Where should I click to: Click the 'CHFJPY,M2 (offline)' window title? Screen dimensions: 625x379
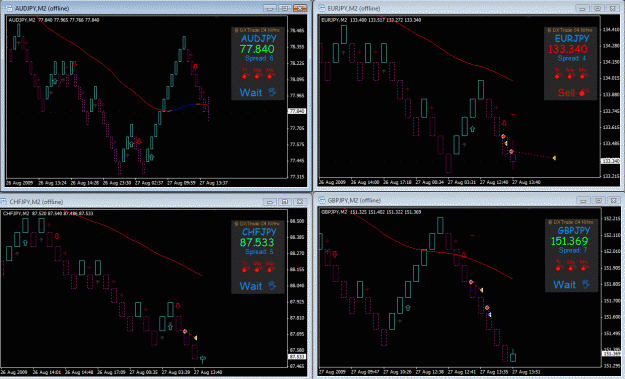point(36,202)
